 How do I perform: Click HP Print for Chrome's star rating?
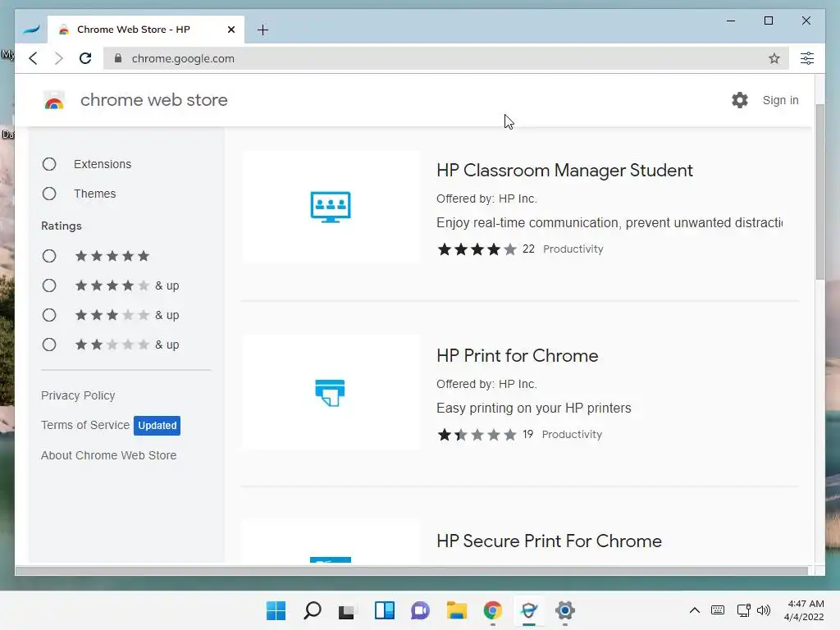click(x=477, y=435)
